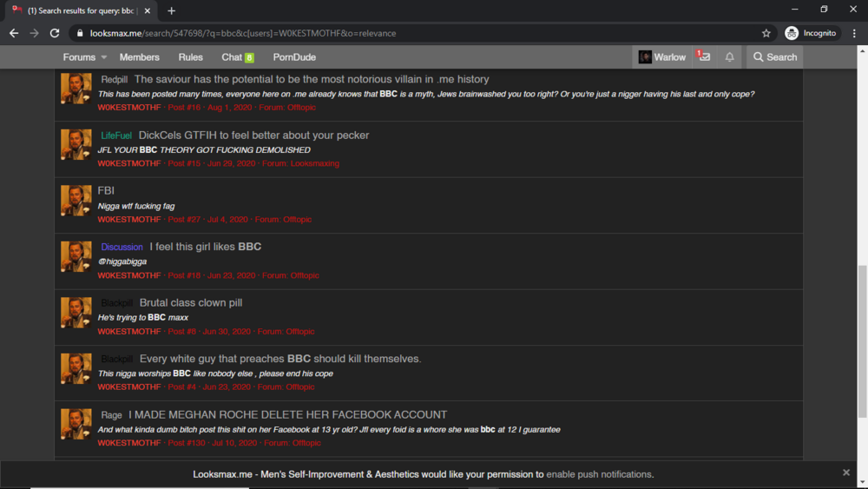This screenshot has width=868, height=489.
Task: Open the Warlow account menu
Action: tap(662, 57)
